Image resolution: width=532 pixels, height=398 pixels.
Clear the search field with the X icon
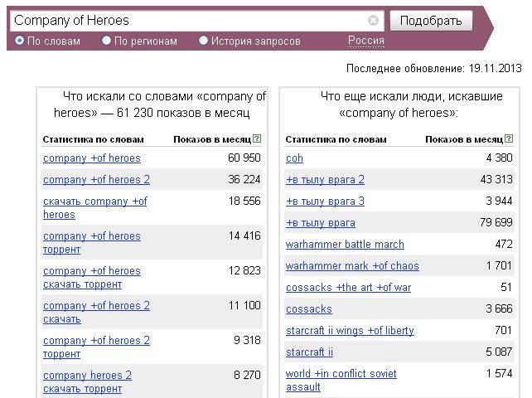click(373, 21)
